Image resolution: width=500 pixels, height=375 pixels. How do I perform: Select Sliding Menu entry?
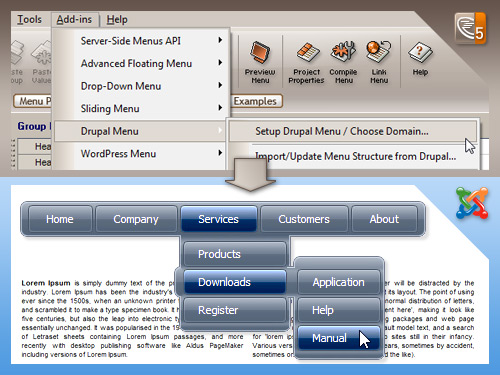(x=141, y=109)
